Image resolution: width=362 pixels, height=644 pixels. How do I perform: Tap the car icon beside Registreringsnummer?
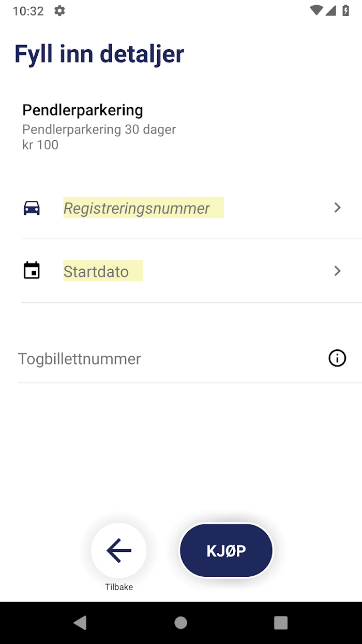pos(32,208)
